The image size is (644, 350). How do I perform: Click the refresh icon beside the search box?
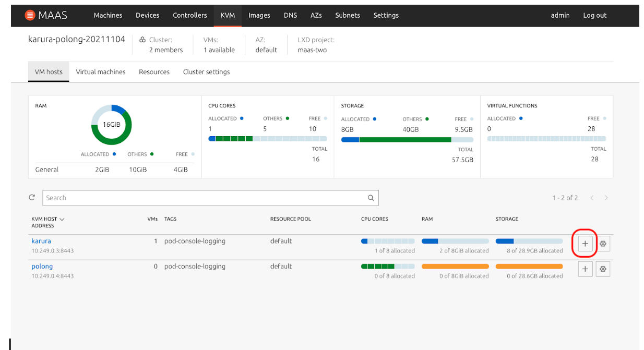[x=32, y=198]
